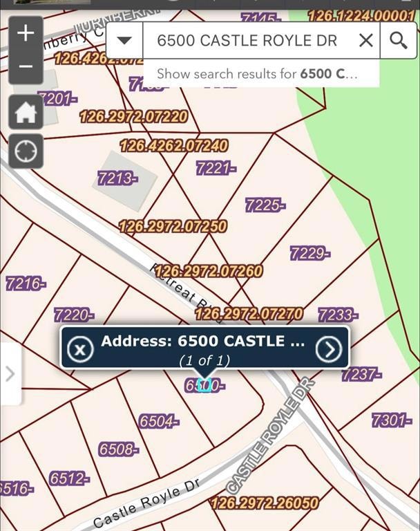
Task: Click parcel ID 126.2972.26050 label
Action: pyautogui.click(x=265, y=503)
